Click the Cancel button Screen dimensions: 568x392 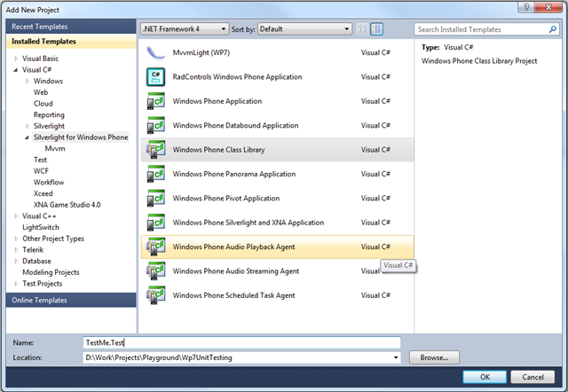click(x=532, y=377)
